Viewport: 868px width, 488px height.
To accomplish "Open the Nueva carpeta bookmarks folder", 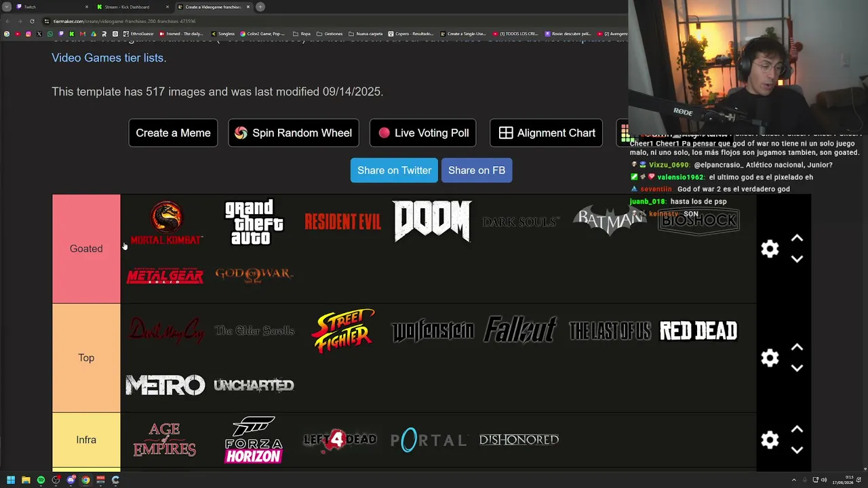I will [366, 34].
